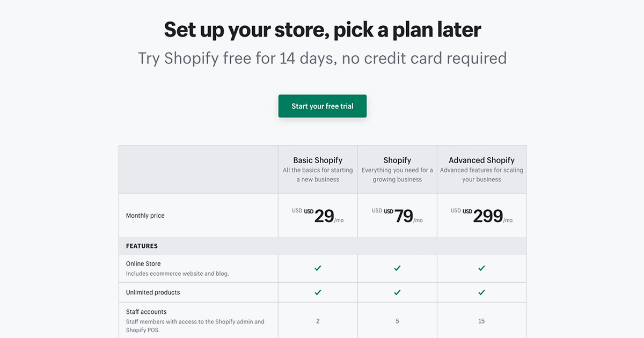This screenshot has width=644, height=338.
Task: Click the Set up your store heading
Action: click(x=323, y=30)
